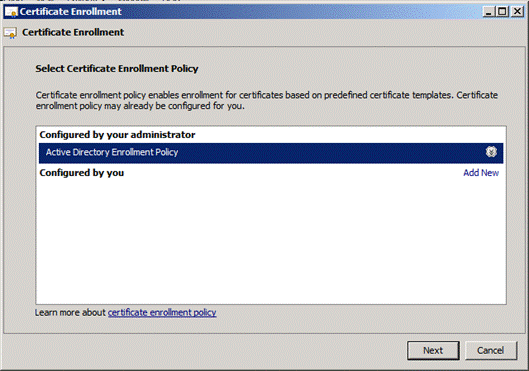Click the certificate icon in the title bar

[x=11, y=12]
